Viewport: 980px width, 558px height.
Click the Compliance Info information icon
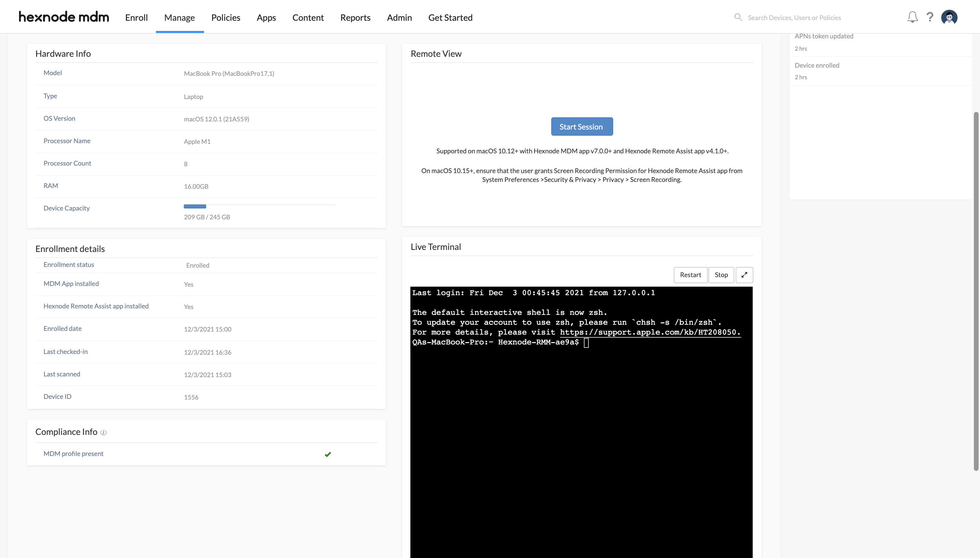(103, 432)
